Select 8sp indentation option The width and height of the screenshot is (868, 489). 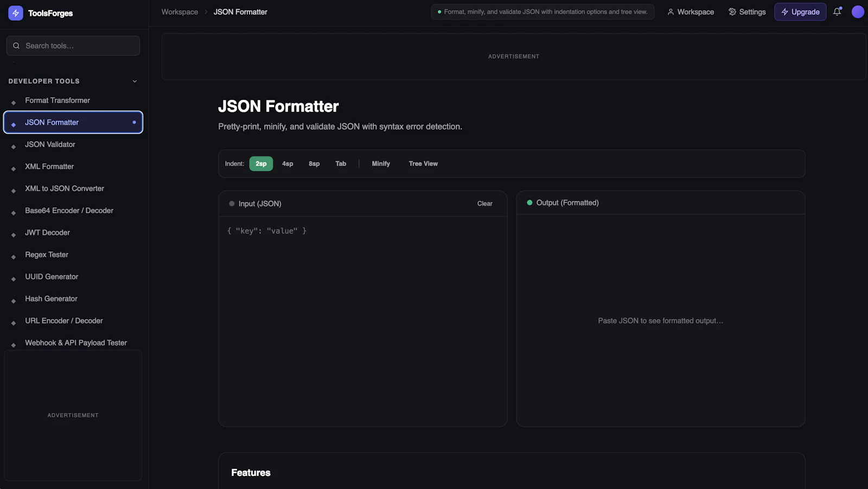click(314, 163)
